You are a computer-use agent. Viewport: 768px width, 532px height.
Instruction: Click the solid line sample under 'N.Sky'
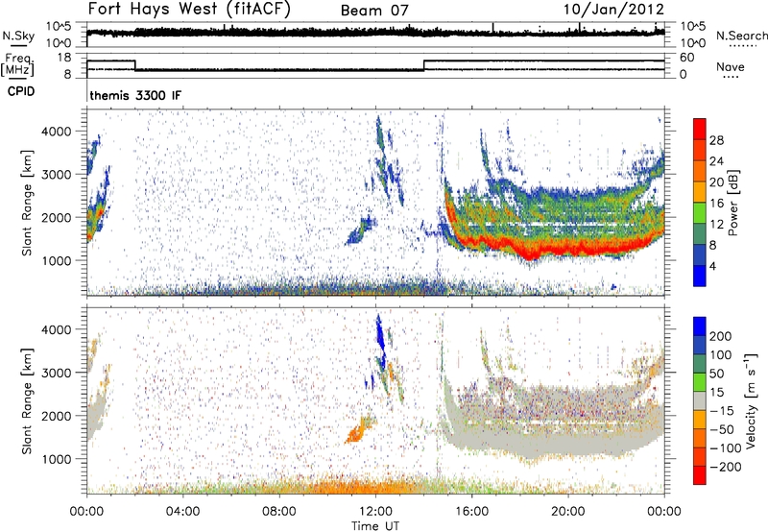point(18,45)
